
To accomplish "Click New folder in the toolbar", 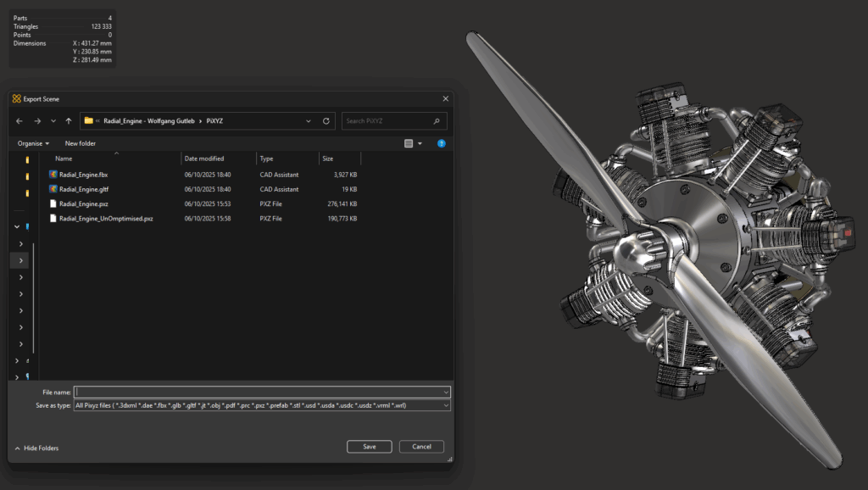I will coord(81,143).
